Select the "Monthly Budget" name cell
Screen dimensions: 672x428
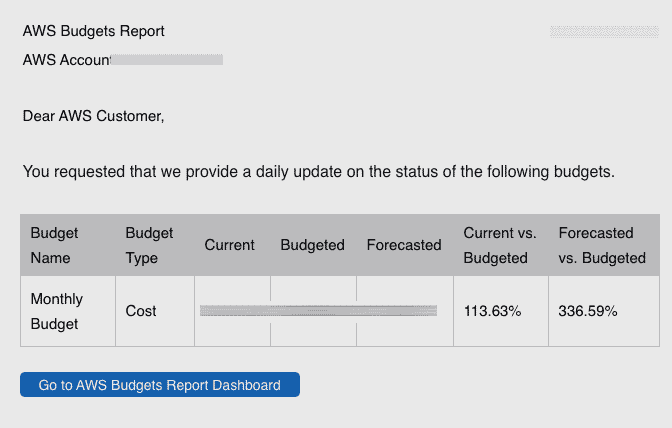pyautogui.click(x=68, y=311)
